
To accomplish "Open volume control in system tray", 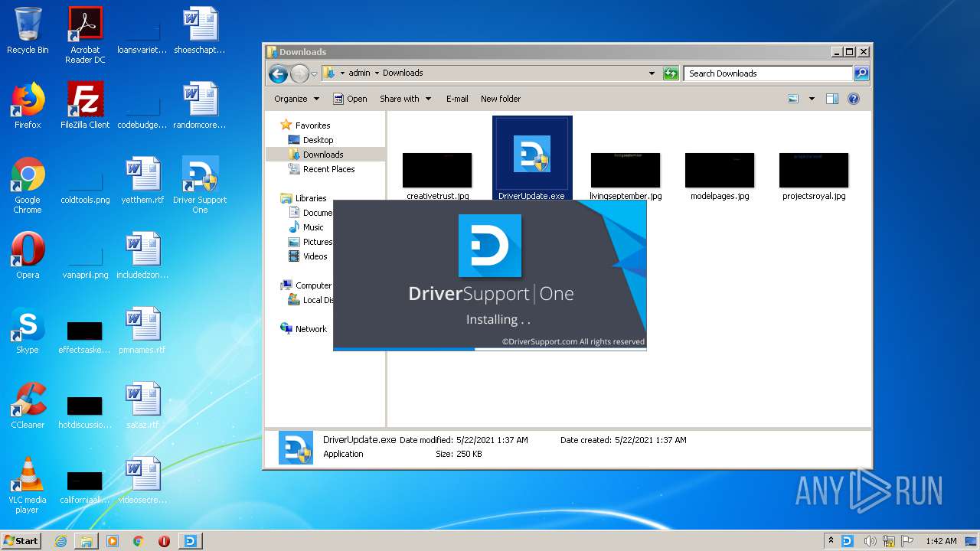I will click(x=870, y=541).
